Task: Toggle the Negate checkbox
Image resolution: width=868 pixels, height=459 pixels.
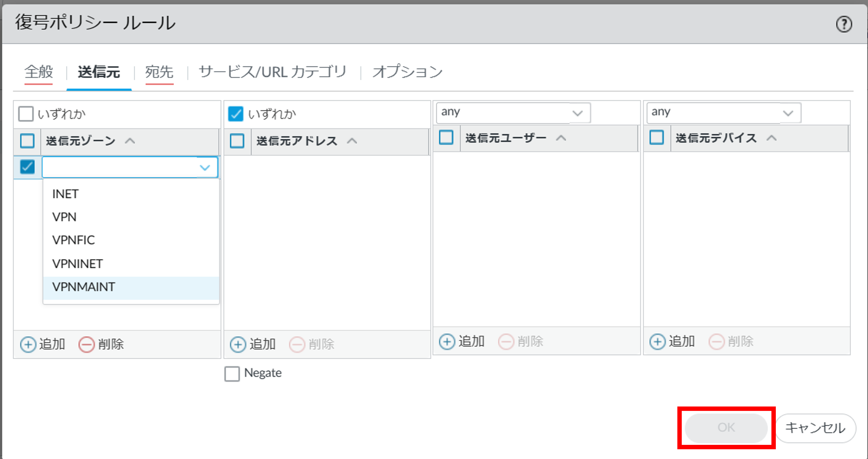Action: click(232, 373)
